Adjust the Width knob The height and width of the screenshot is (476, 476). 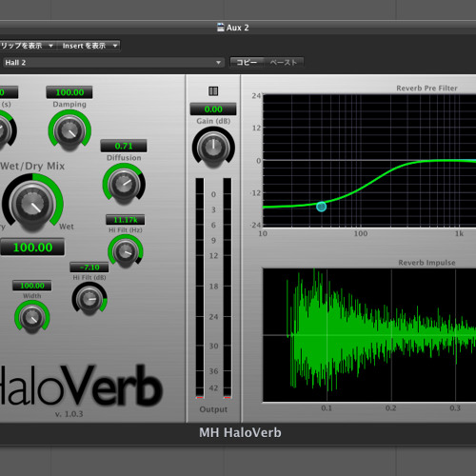click(x=32, y=317)
